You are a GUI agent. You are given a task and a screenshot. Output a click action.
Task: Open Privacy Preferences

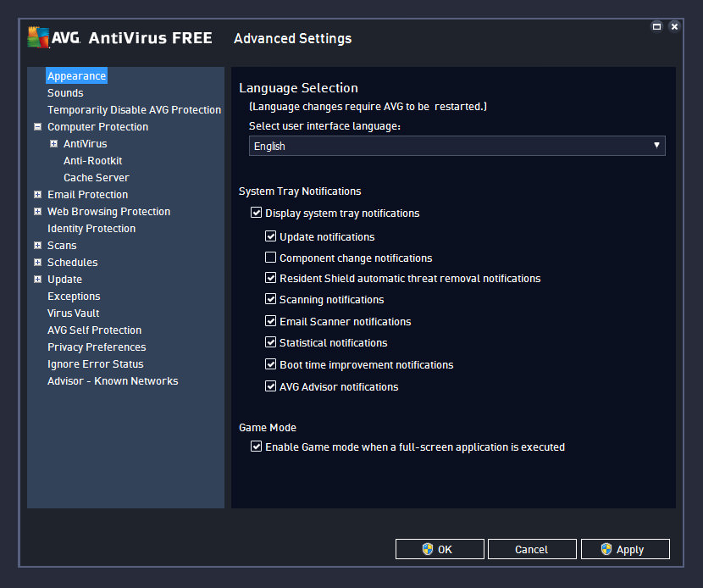(x=97, y=347)
